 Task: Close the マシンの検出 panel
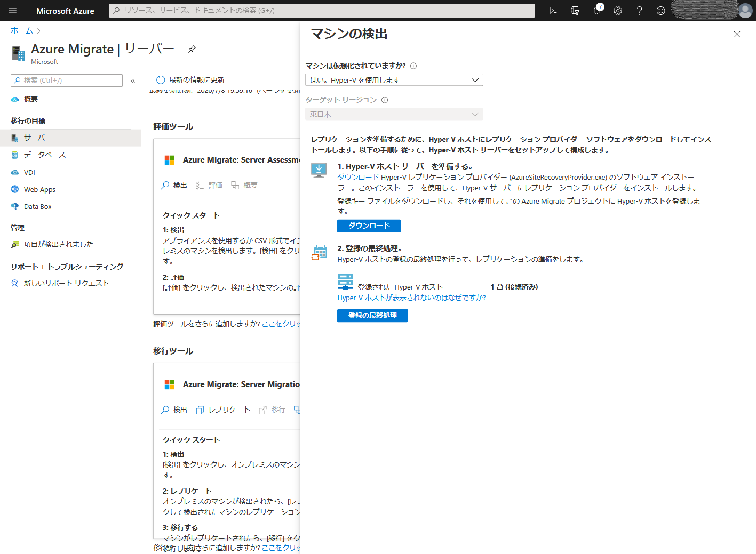click(737, 34)
